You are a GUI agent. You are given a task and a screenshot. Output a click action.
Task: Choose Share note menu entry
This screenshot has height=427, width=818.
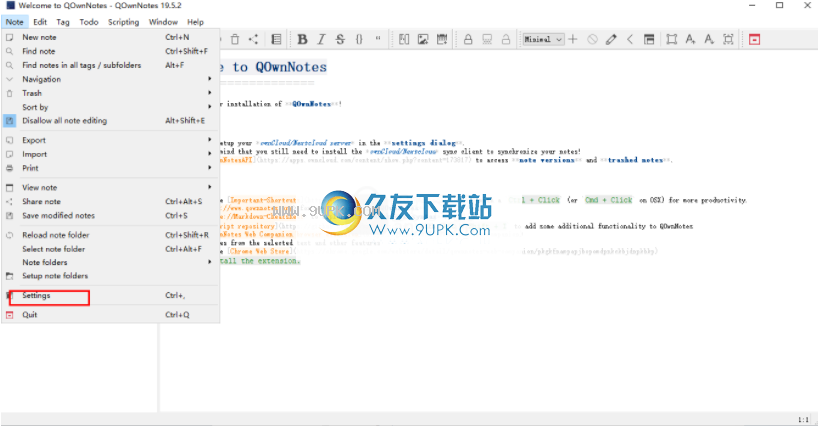pyautogui.click(x=111, y=201)
